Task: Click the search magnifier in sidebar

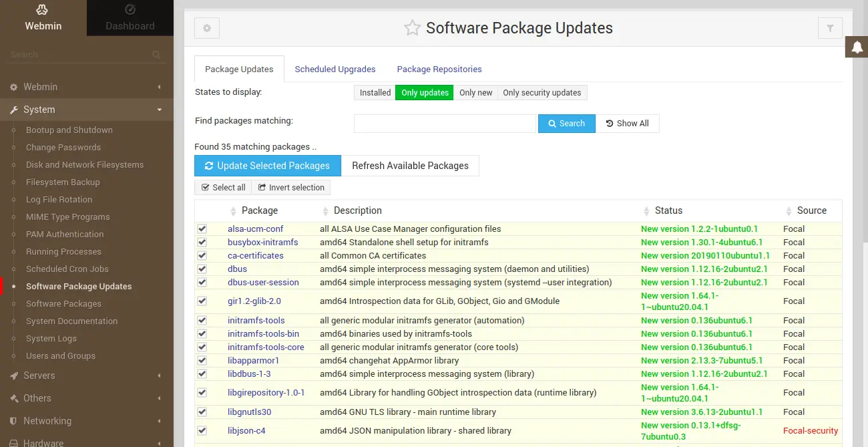Action: [x=156, y=54]
